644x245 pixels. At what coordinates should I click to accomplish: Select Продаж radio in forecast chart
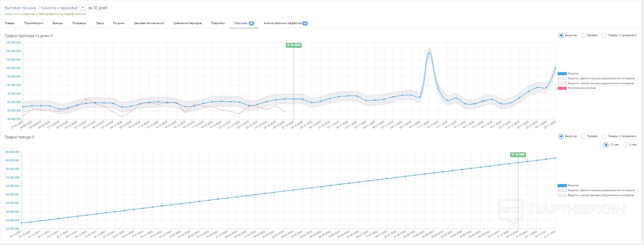point(583,35)
